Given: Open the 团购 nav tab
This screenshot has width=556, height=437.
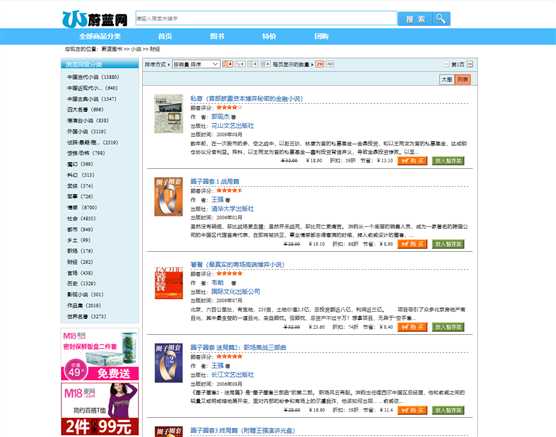Looking at the screenshot, I should 321,36.
